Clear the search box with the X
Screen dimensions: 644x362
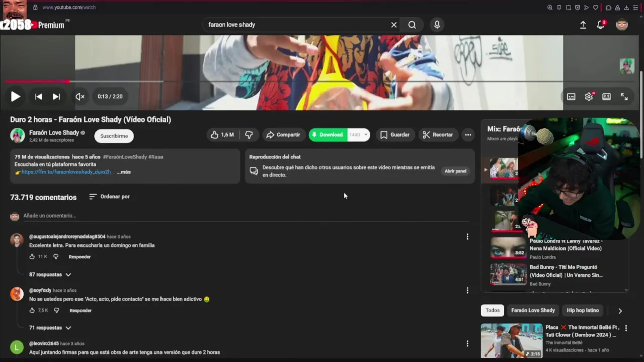tap(394, 25)
